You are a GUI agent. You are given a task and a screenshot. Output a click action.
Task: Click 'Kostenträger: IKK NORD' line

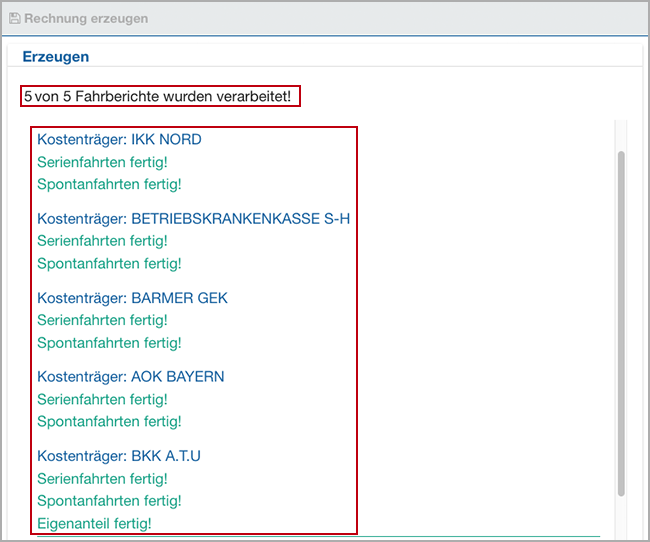pos(119,140)
